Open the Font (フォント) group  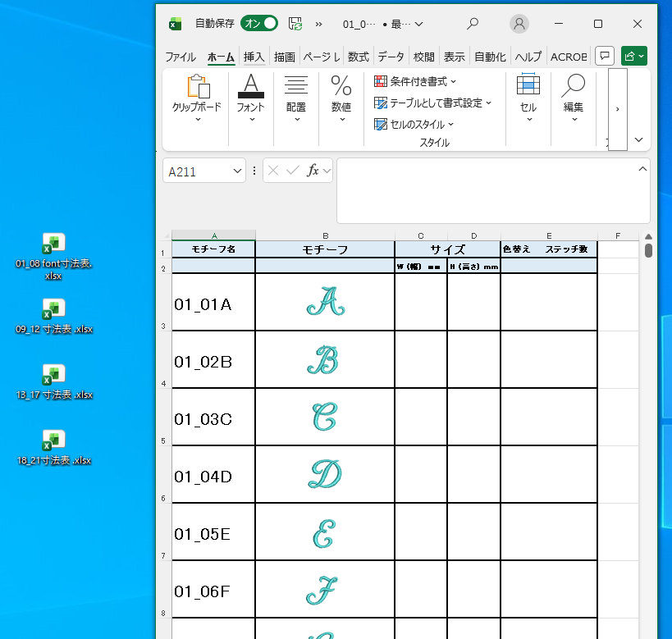250,98
